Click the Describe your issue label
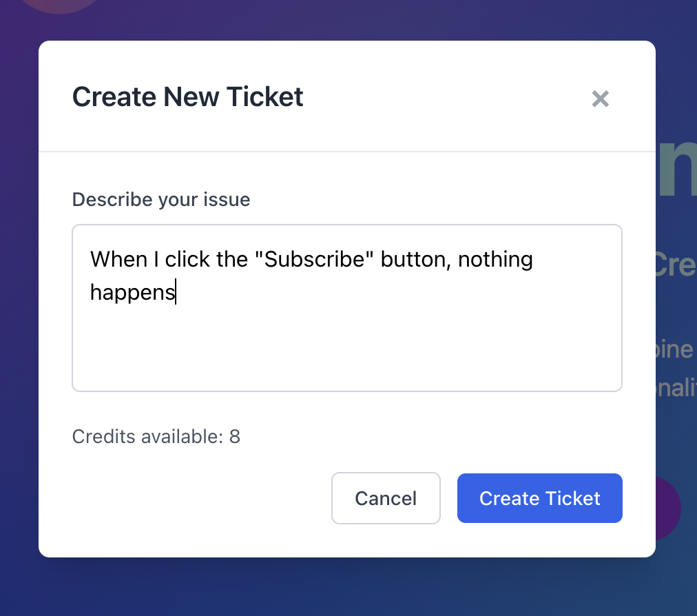 click(160, 199)
